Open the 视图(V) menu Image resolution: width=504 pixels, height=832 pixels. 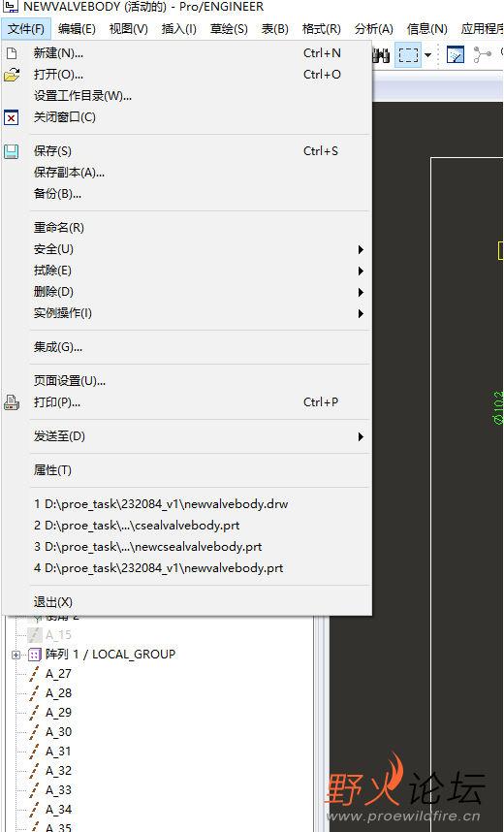tap(128, 29)
